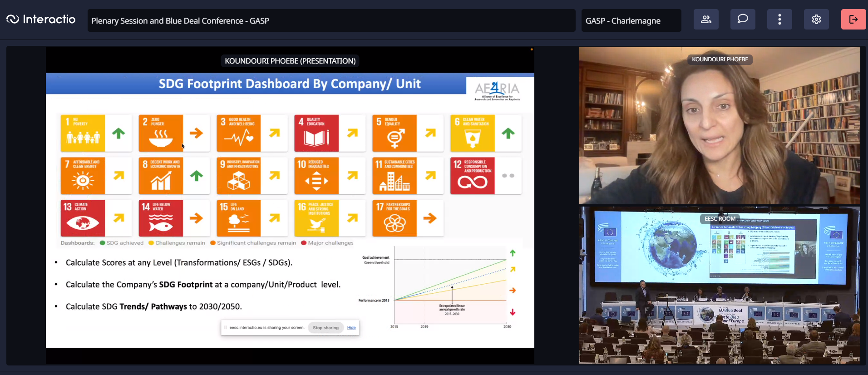
Task: Click the KOUNDOURI PHOEBE (PRESENTATION) label
Action: (290, 61)
